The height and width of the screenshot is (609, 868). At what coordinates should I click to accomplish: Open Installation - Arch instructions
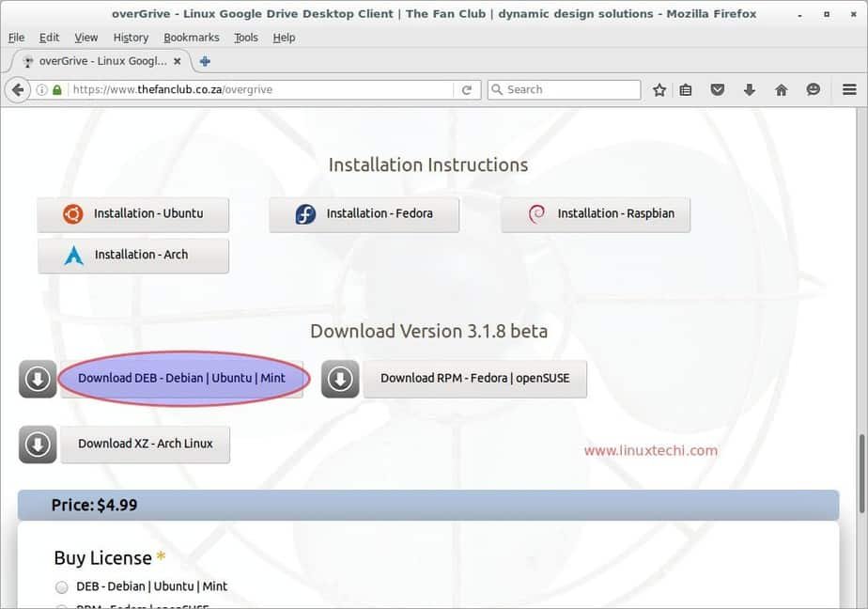[x=132, y=256]
